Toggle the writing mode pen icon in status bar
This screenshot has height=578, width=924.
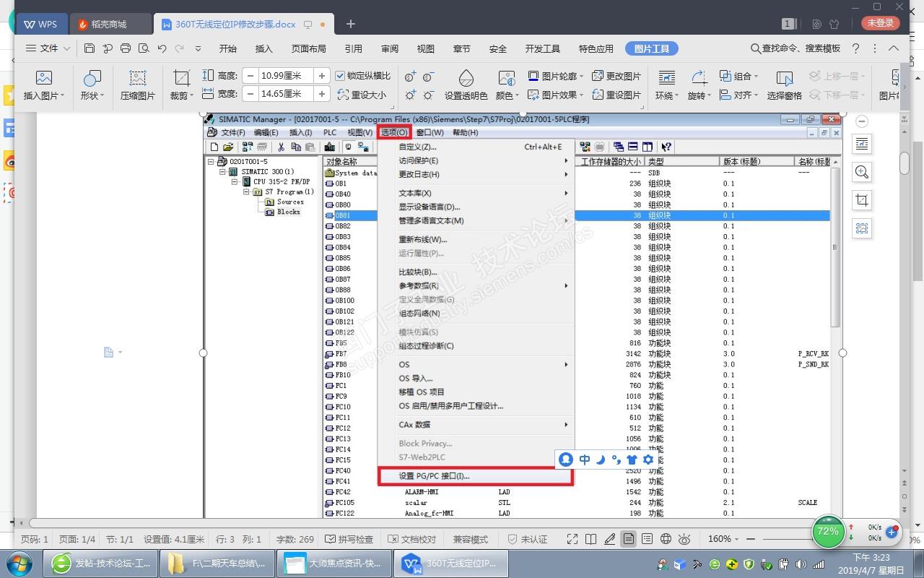(x=610, y=539)
